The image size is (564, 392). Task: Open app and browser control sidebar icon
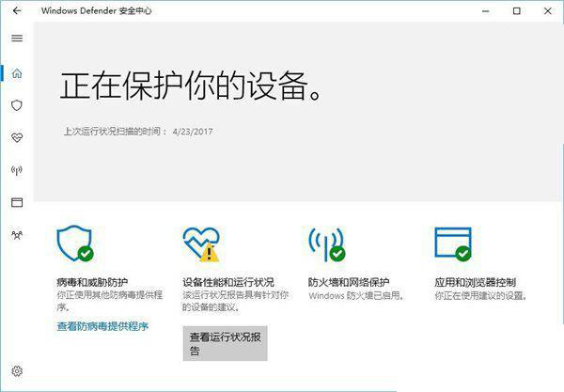(x=17, y=202)
